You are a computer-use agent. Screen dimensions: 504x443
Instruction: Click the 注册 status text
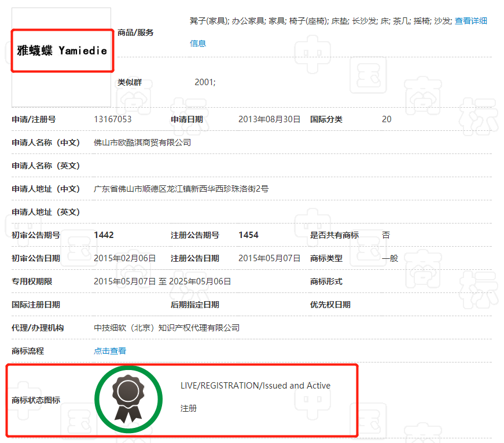pyautogui.click(x=189, y=408)
